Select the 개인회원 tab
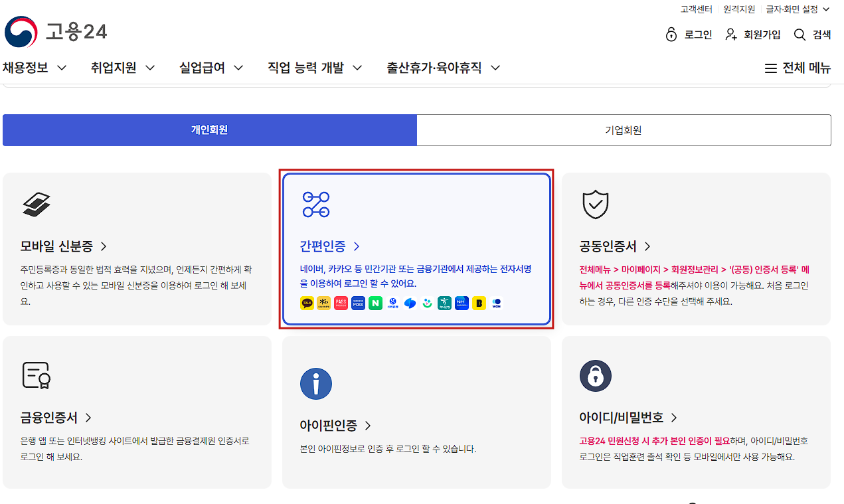This screenshot has width=844, height=504. [209, 129]
